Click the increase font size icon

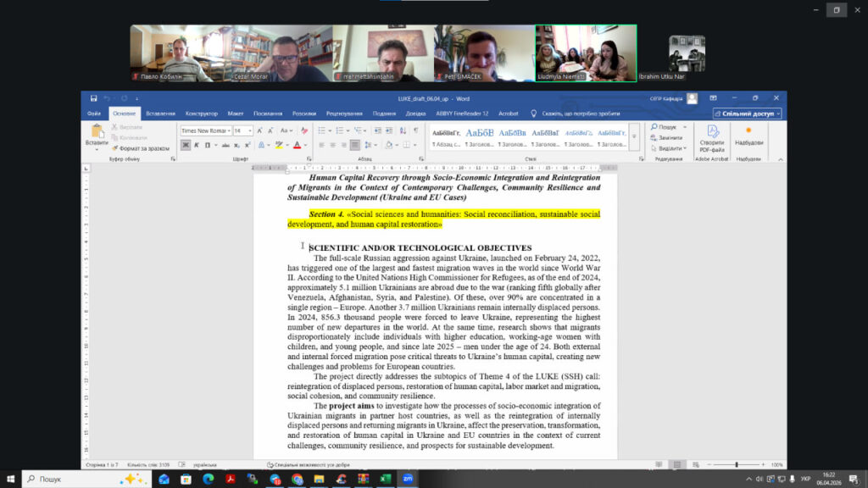261,130
